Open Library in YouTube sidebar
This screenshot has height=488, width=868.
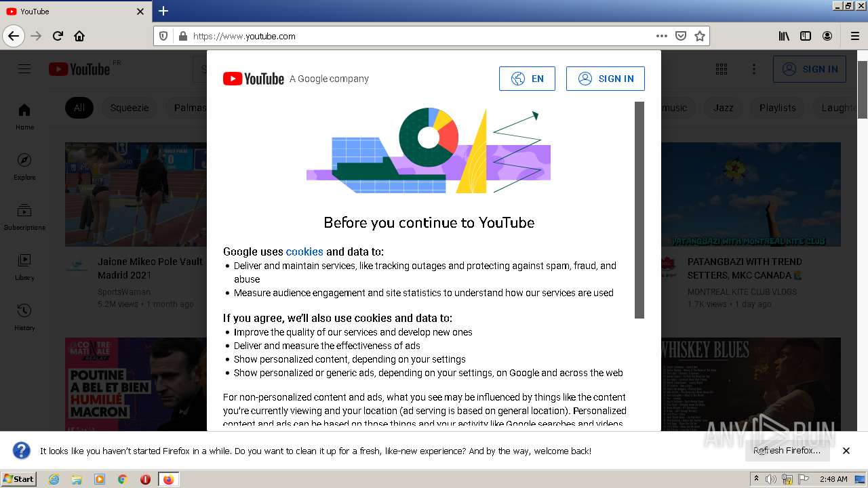(x=24, y=267)
